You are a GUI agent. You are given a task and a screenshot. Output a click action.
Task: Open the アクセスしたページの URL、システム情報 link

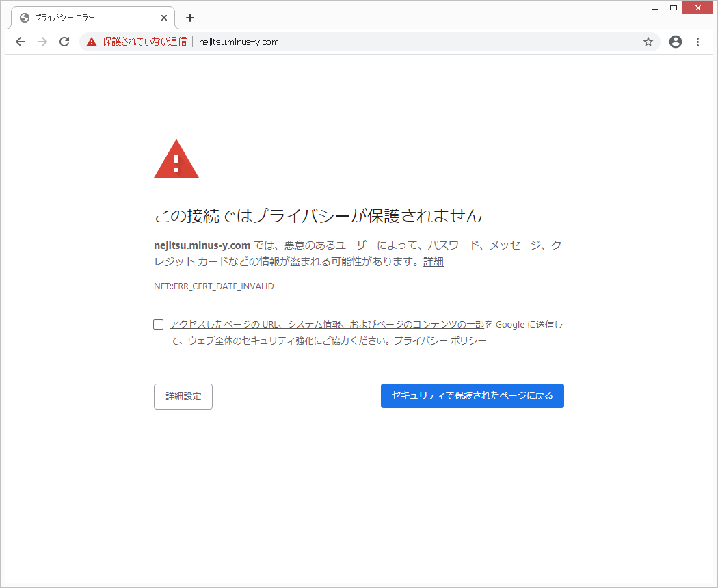point(327,324)
